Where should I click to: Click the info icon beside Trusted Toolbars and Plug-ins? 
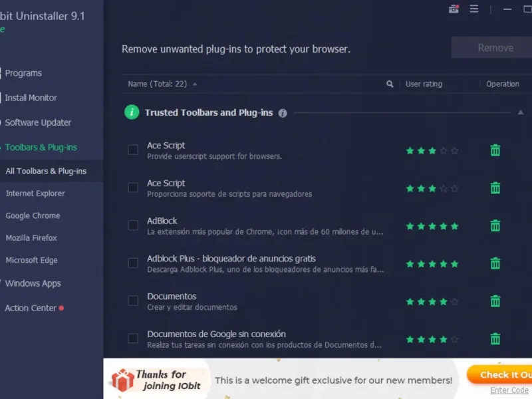tap(283, 113)
